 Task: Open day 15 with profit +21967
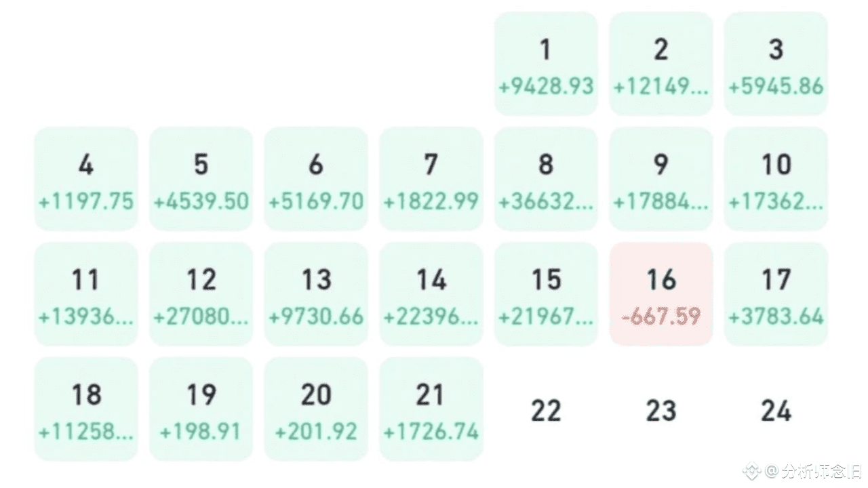tap(546, 293)
